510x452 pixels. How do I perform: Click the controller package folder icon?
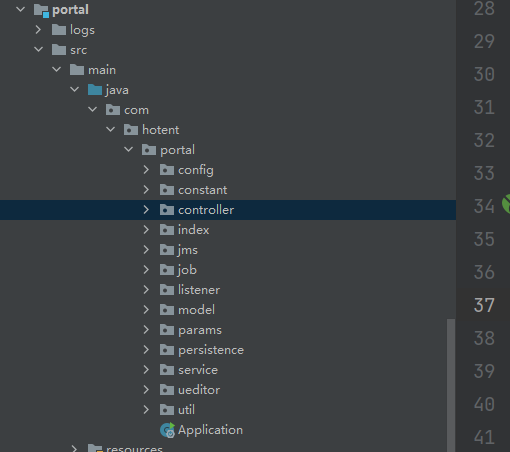(167, 210)
